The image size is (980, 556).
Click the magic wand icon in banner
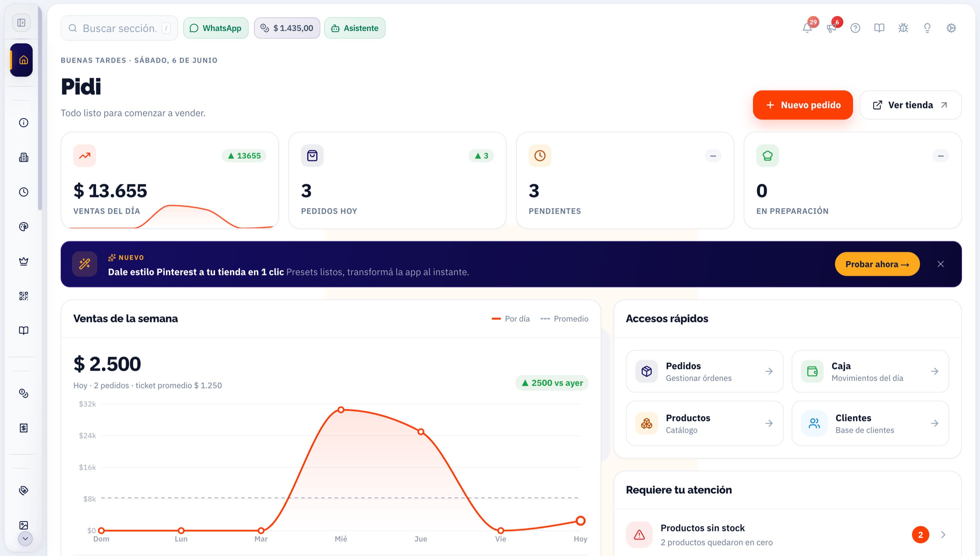pyautogui.click(x=85, y=264)
